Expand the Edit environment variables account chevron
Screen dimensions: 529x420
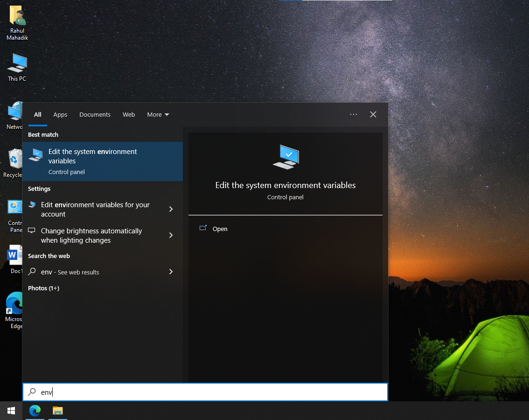coord(171,209)
